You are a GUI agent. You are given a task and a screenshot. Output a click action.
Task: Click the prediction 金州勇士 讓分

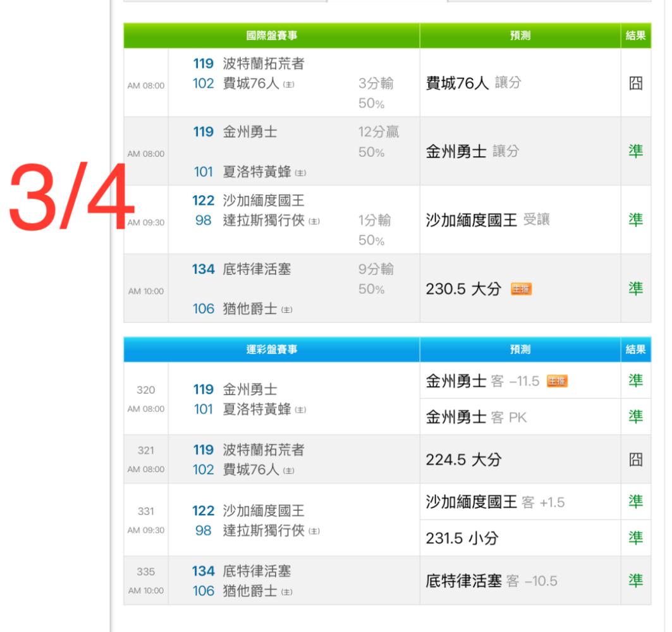[473, 151]
